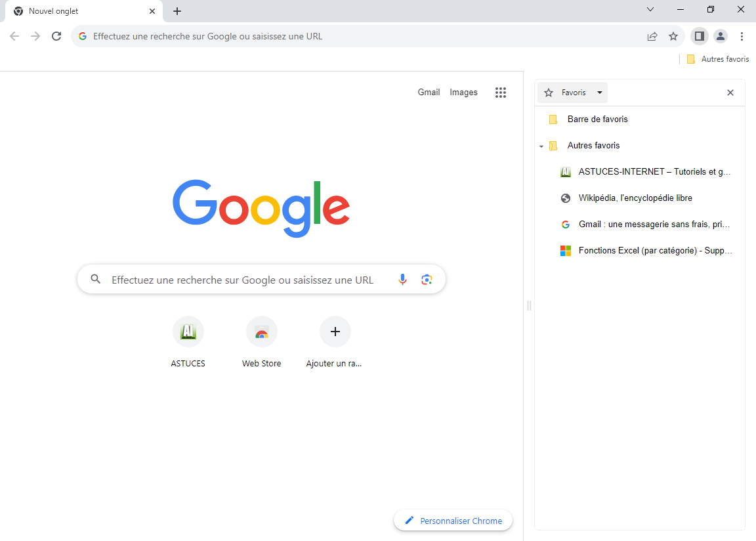Open Gmail link
This screenshot has height=541, width=756.
(x=429, y=92)
